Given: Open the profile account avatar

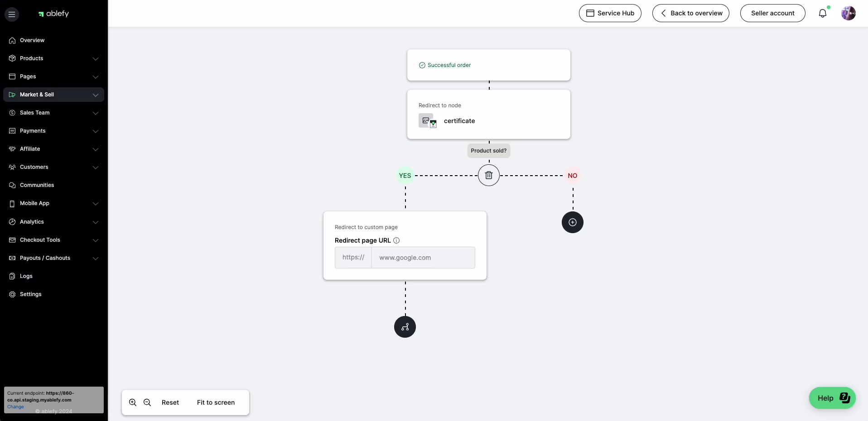Looking at the screenshot, I should tap(848, 13).
